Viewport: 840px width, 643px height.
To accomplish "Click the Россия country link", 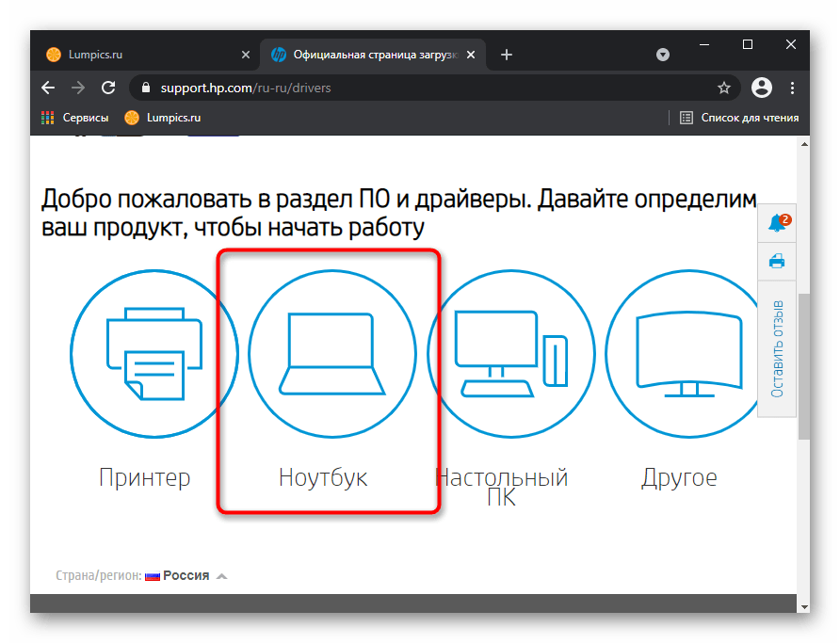I will pyautogui.click(x=186, y=575).
